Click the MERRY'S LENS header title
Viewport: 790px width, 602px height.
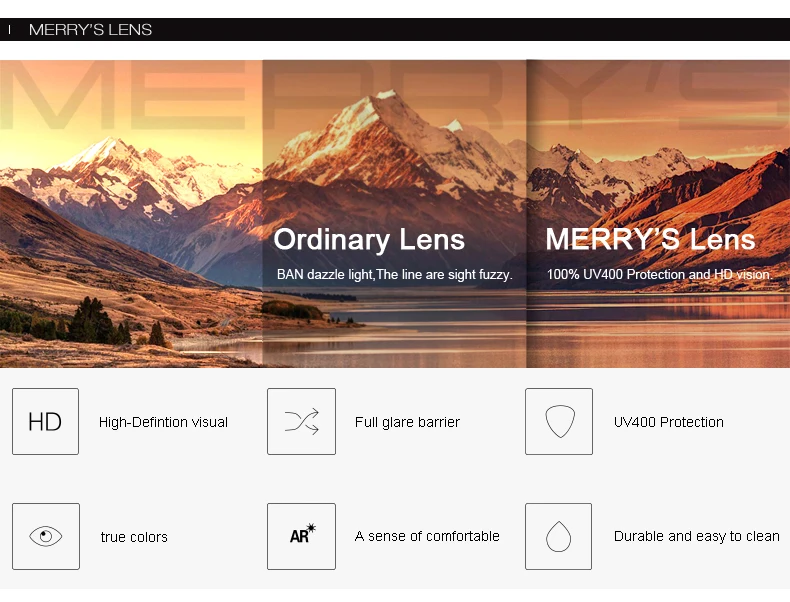point(90,30)
